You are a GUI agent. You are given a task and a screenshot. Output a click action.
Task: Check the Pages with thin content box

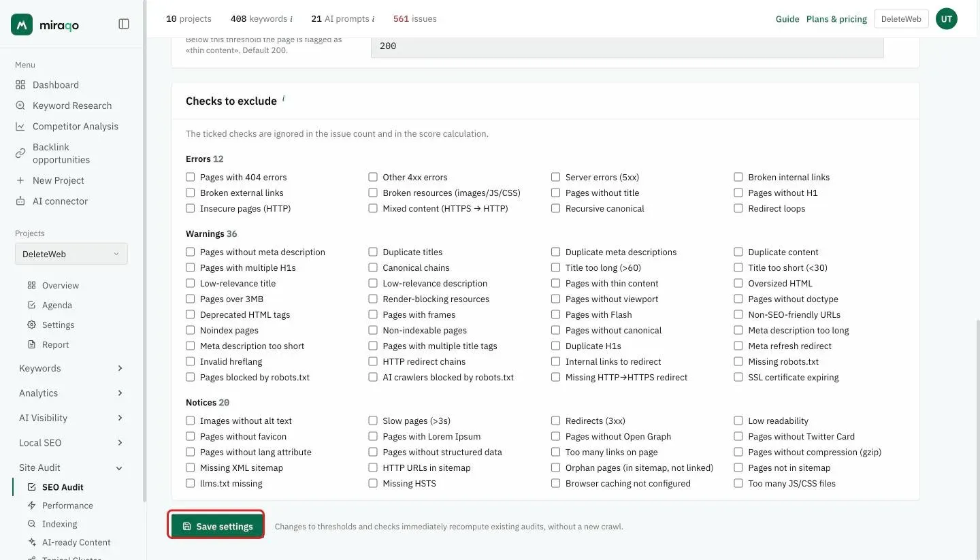coord(556,284)
